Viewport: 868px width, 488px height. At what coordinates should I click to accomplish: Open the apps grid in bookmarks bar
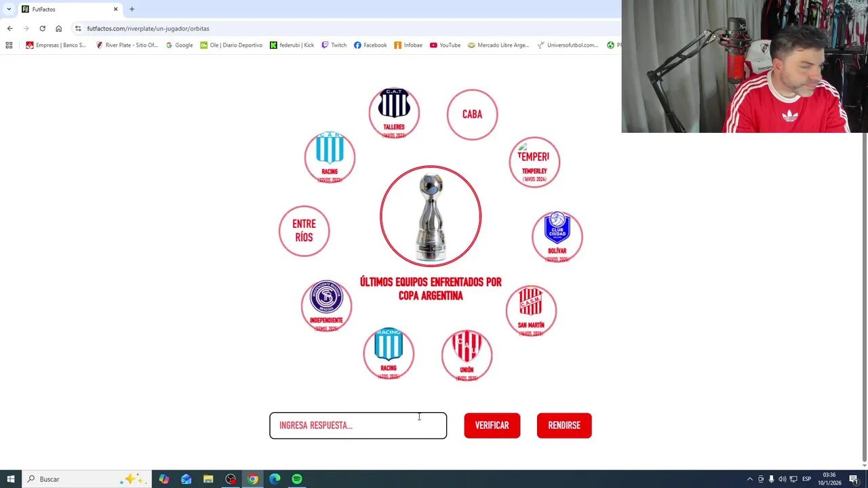[9, 45]
